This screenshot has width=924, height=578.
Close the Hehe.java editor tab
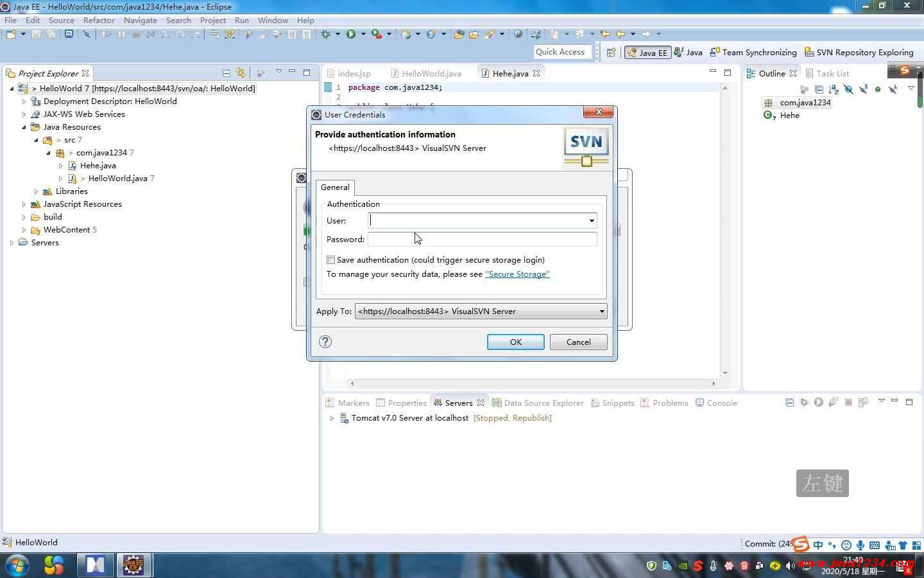[x=536, y=73]
